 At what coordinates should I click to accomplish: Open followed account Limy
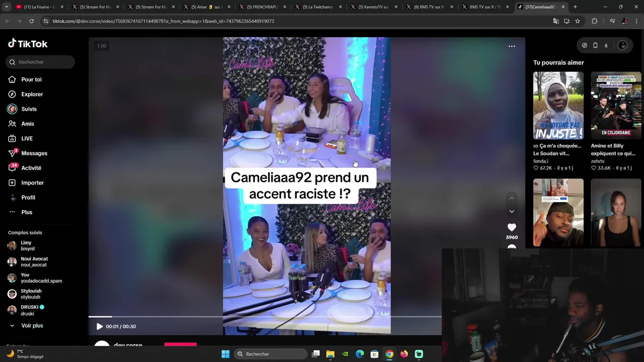tap(28, 246)
